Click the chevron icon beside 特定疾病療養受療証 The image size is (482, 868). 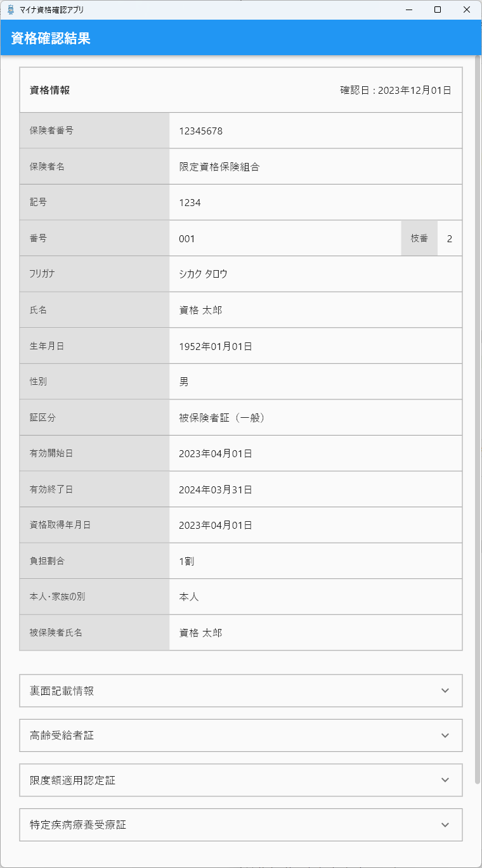point(445,825)
